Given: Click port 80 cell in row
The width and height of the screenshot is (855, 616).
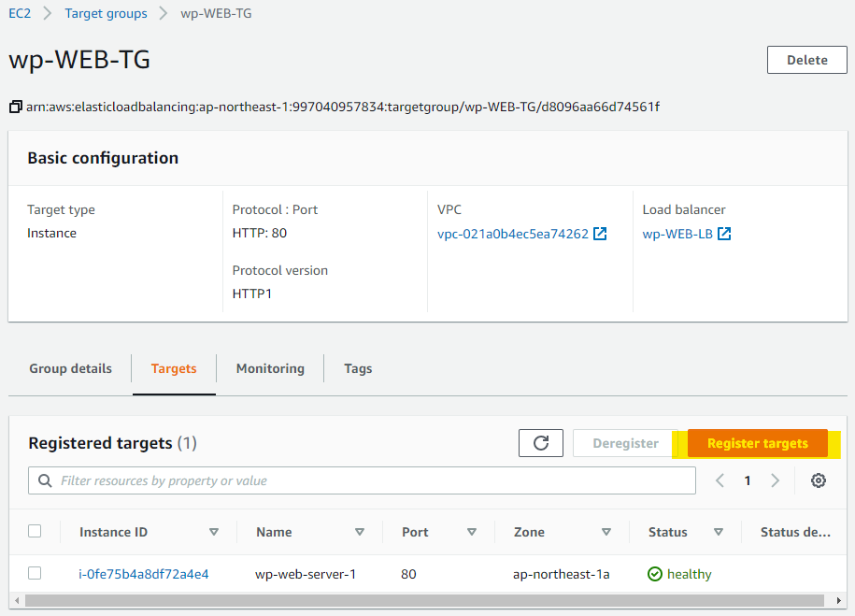Looking at the screenshot, I should click(x=408, y=574).
